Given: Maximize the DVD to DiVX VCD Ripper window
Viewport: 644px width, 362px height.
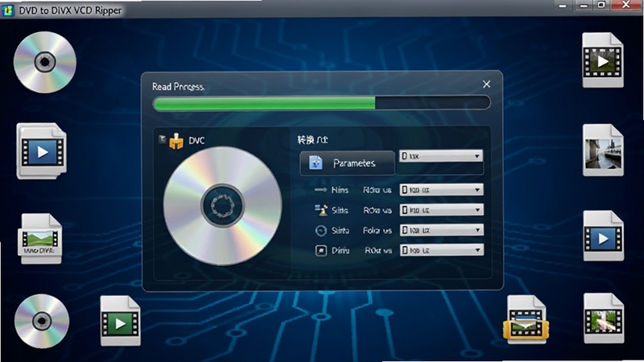Looking at the screenshot, I should 601,6.
